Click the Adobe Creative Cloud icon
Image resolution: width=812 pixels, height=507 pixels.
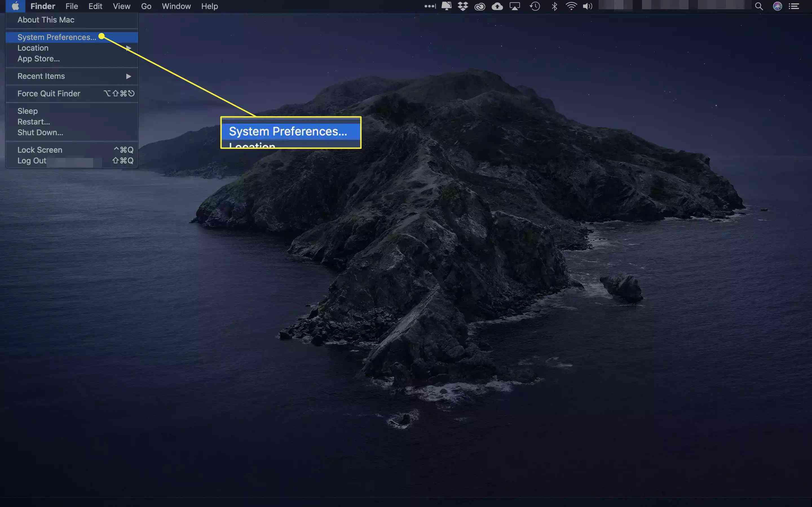[x=480, y=6]
